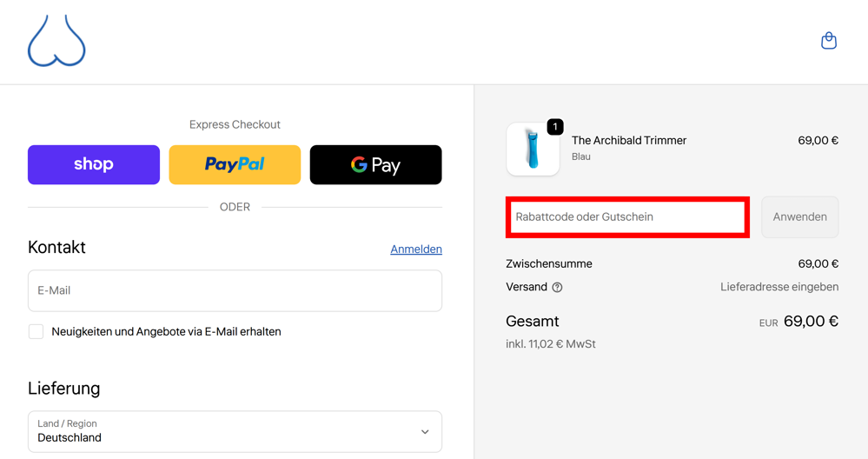Viewport: 868px width, 459px height.
Task: Apply discount with Anwenden button
Action: 800,217
